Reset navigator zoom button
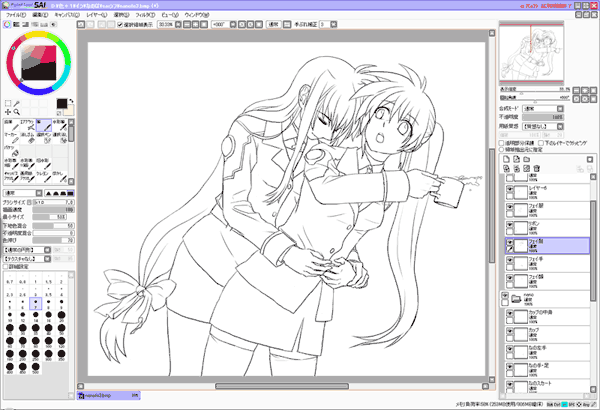Image resolution: width=600 pixels, height=410 pixels. pyautogui.click(x=593, y=91)
